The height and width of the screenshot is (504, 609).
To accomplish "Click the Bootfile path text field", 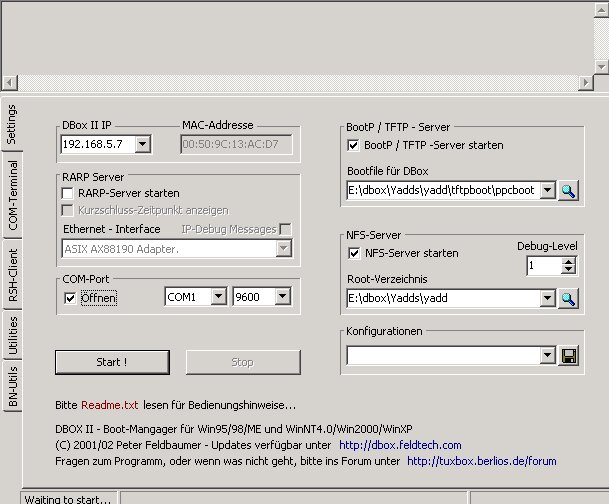I will coord(443,190).
